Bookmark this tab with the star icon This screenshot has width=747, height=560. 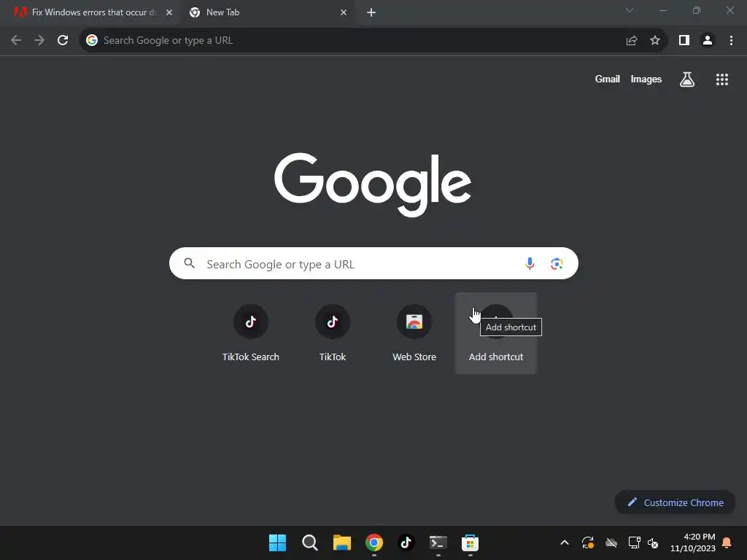point(655,41)
